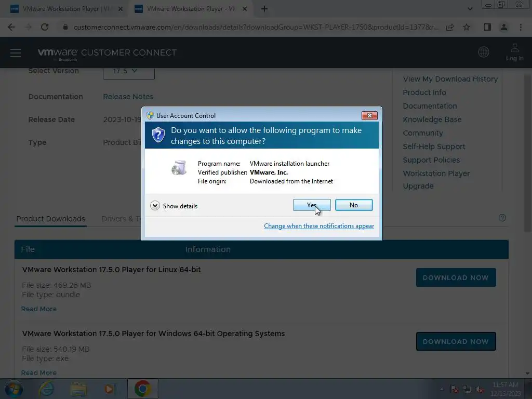532x399 pixels.
Task: Open Community link in sidebar
Action: [423, 133]
